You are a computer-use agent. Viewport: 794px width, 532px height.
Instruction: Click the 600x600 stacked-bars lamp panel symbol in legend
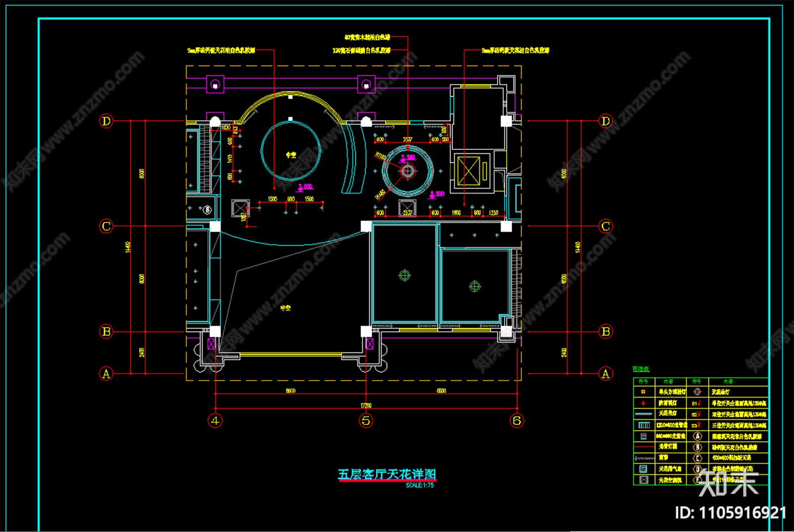point(644,436)
